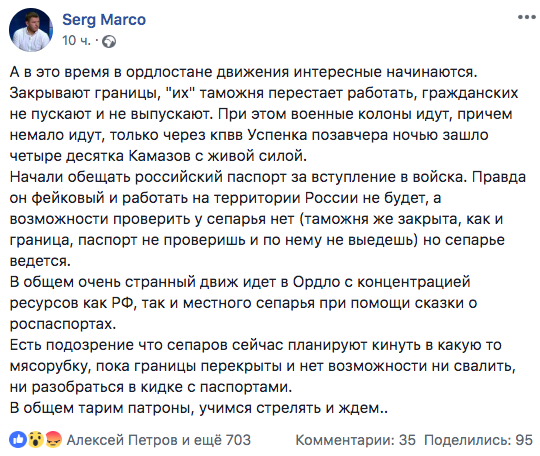Click the globe public-audience icon
This screenshot has width=540, height=456.
[x=109, y=42]
